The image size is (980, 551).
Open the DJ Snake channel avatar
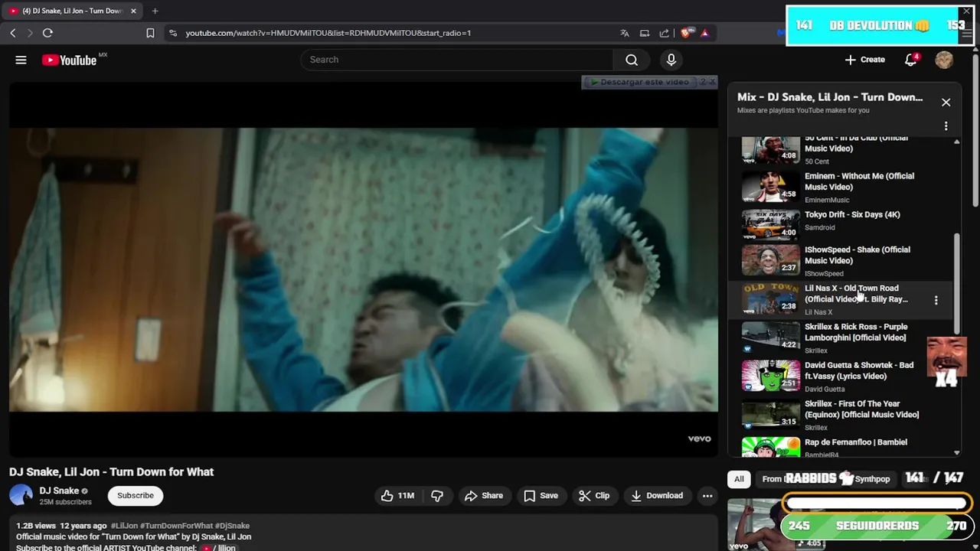pos(21,496)
